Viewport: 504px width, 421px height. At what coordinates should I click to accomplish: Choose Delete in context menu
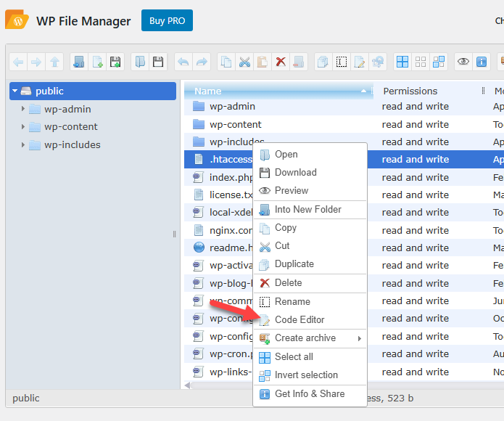310,283
